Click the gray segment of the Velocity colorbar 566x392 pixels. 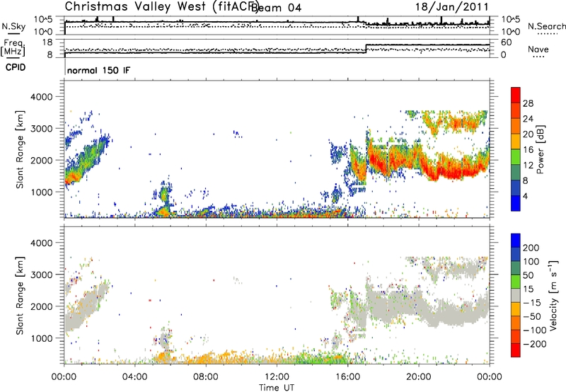(516, 296)
